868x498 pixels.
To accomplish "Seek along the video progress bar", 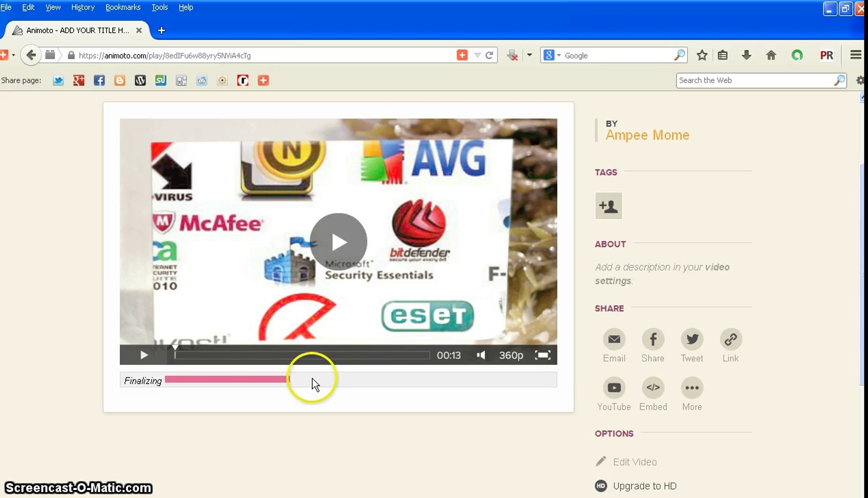I will coord(302,355).
